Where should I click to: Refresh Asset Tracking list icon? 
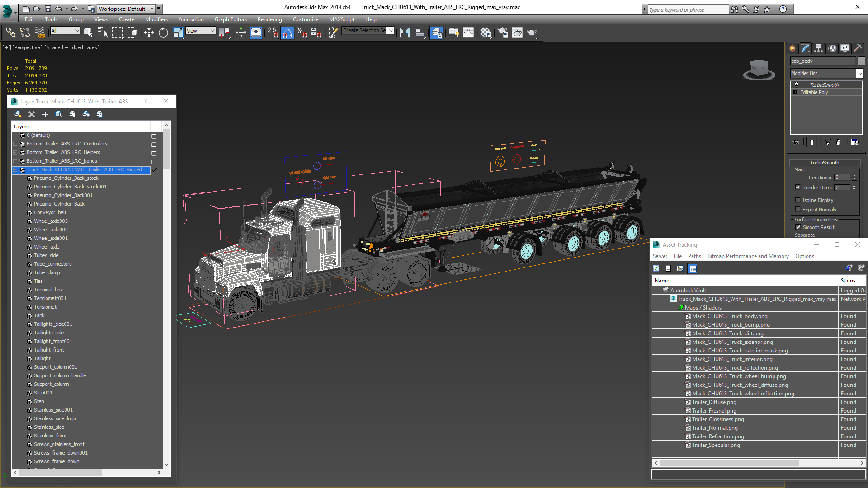tap(656, 268)
